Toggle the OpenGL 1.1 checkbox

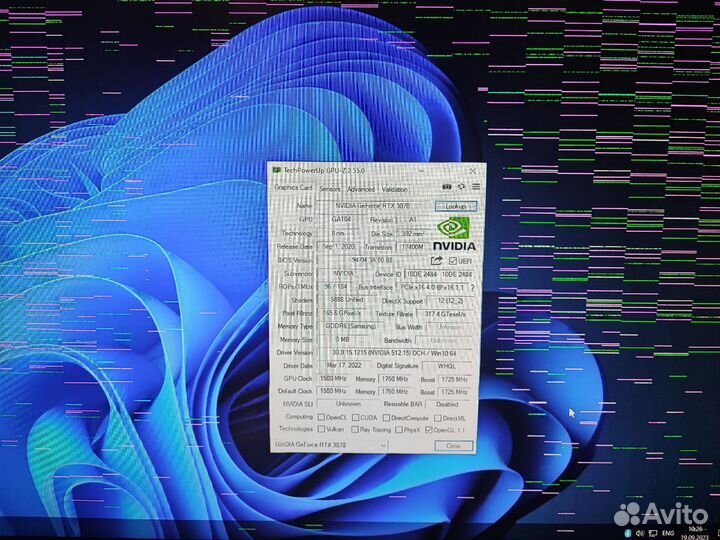coord(429,430)
